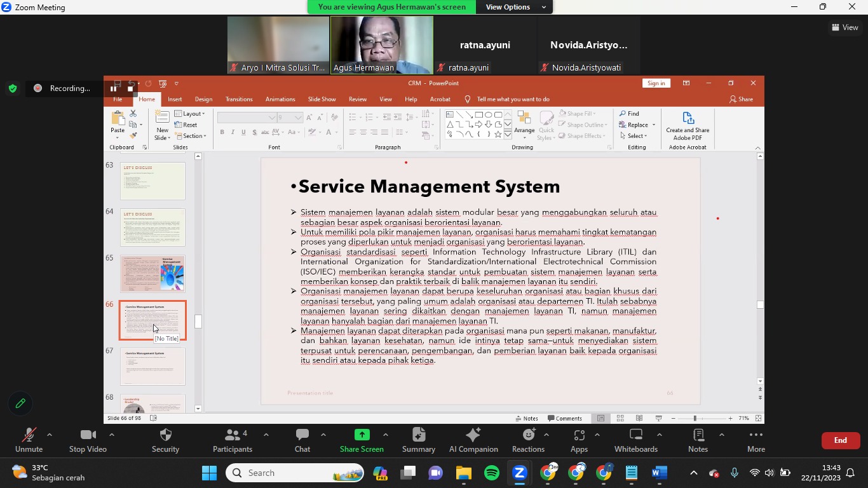The image size is (868, 488).
Task: Click the Zoom Share Screen button
Action: coord(362,440)
